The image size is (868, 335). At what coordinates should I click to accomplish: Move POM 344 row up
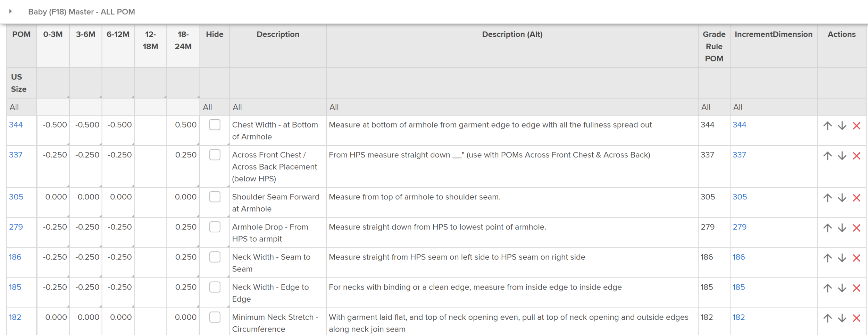[828, 126]
